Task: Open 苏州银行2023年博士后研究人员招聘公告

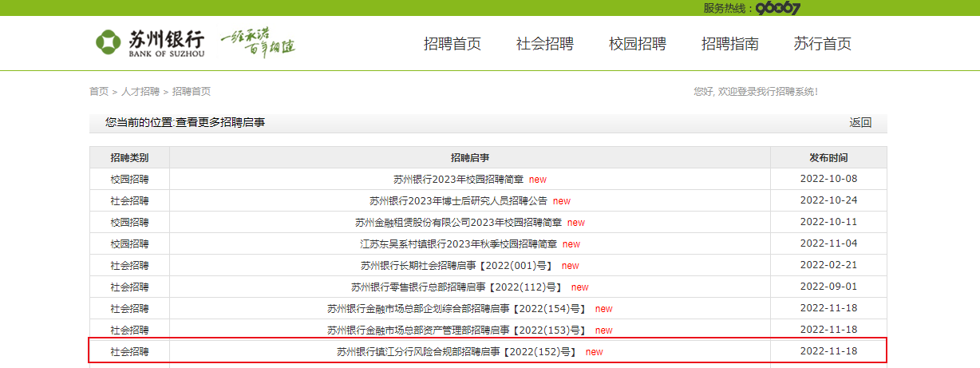Action: click(458, 200)
